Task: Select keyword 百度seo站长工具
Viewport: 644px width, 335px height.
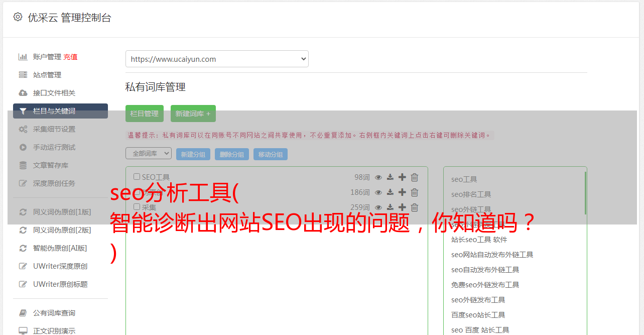Action: point(478,315)
